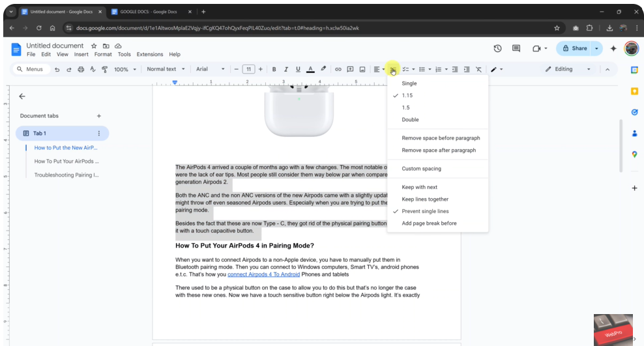Image resolution: width=644 pixels, height=346 pixels.
Task: Choose Remove space before paragraph
Action: pyautogui.click(x=438, y=138)
